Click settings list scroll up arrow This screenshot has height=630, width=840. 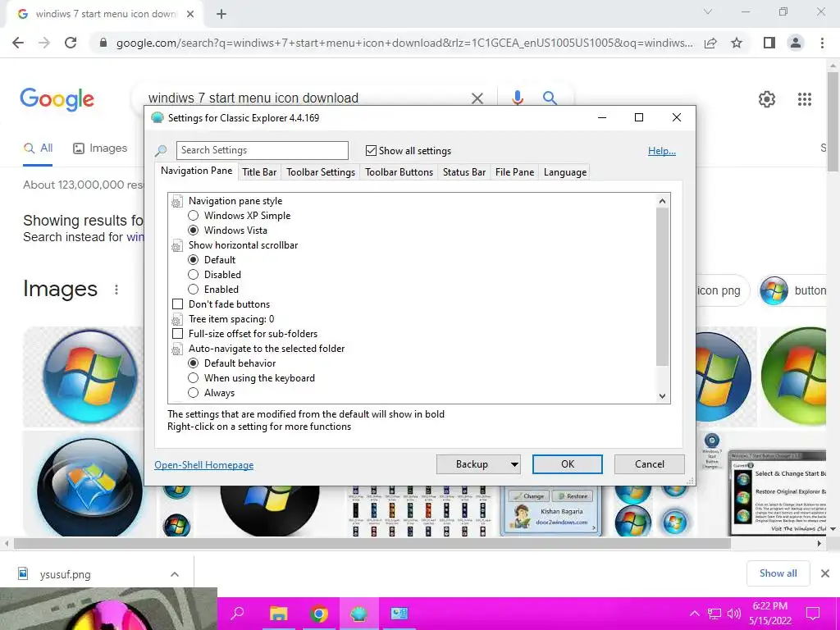(662, 201)
